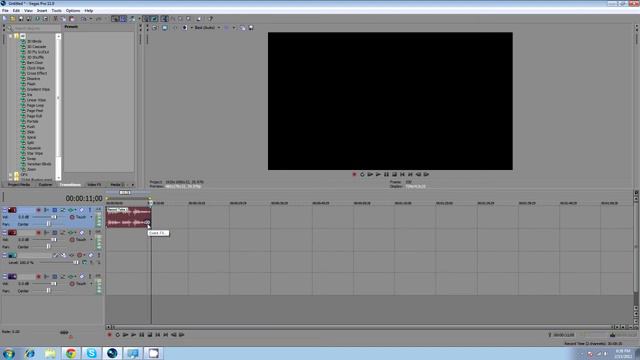Save the project using toolbar Save icon

[21, 19]
